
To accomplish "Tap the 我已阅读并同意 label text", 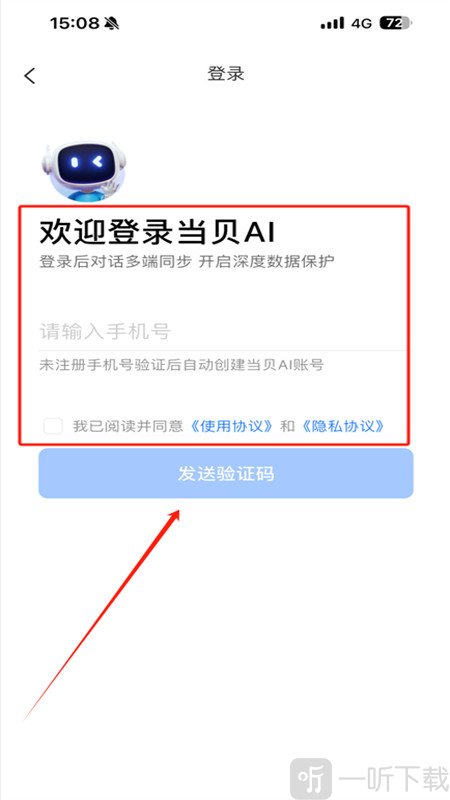I will click(x=128, y=426).
